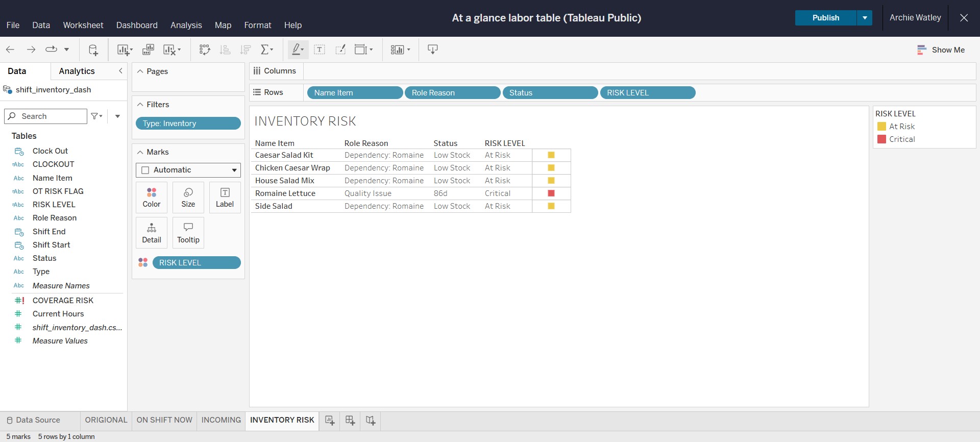Image resolution: width=980 pixels, height=442 pixels.
Task: Click the New Story icon beside sheet tabs
Action: 371,421
